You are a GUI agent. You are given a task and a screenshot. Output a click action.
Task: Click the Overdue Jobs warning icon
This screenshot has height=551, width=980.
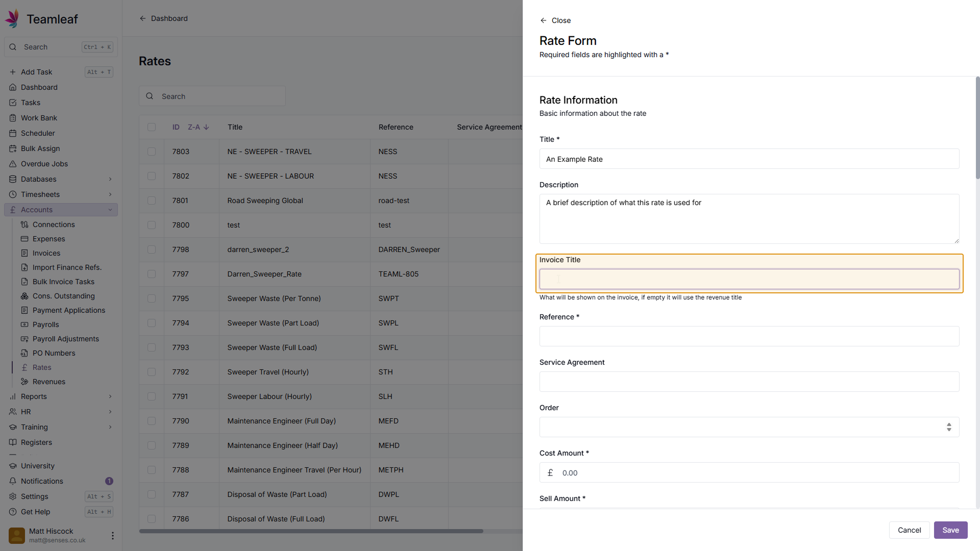13,164
